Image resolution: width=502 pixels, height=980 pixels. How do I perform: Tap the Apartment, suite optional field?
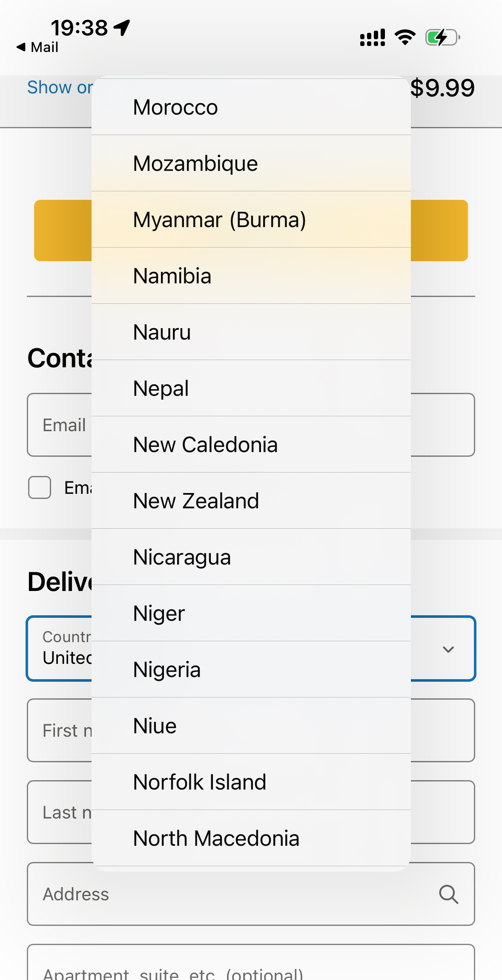(x=251, y=967)
